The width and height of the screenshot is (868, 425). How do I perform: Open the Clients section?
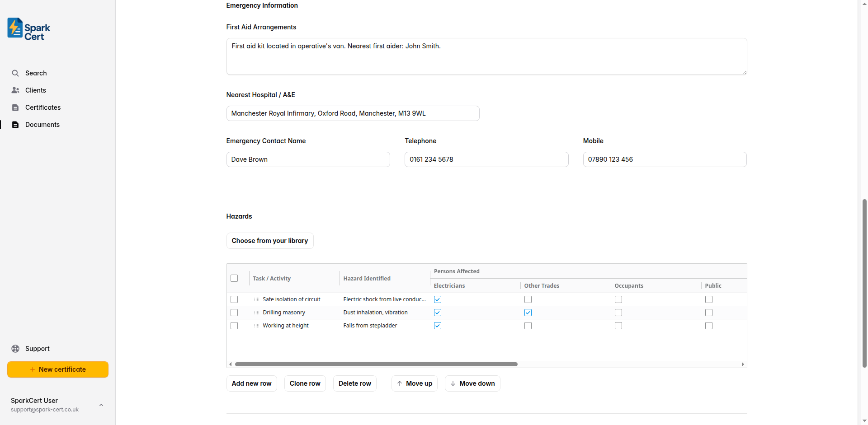click(35, 90)
